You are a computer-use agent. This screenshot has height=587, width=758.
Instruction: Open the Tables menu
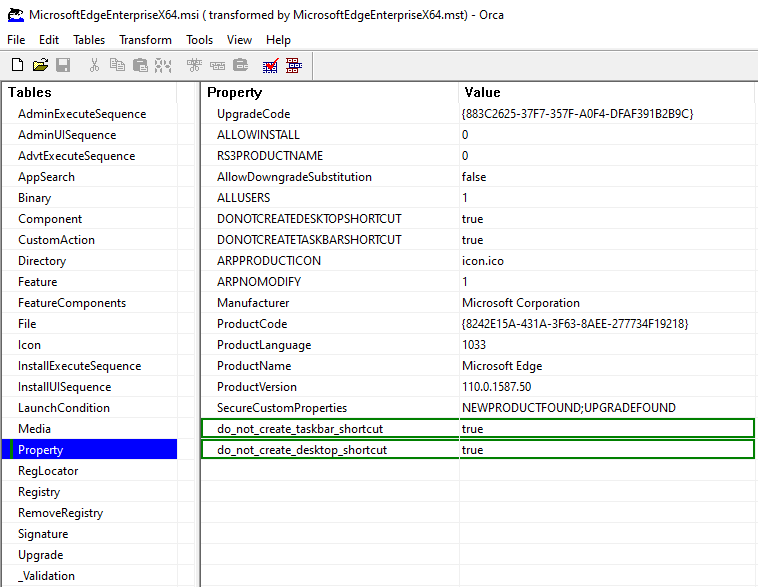coord(89,40)
